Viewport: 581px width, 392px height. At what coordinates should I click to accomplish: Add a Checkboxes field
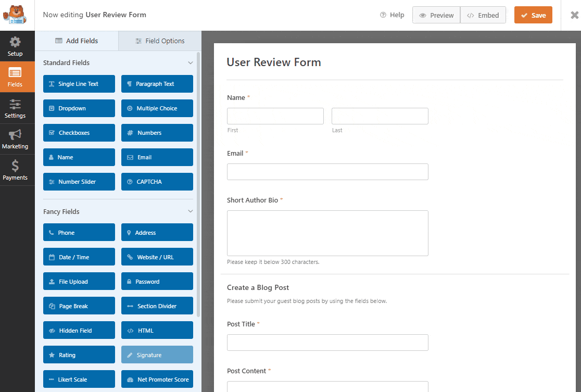79,133
